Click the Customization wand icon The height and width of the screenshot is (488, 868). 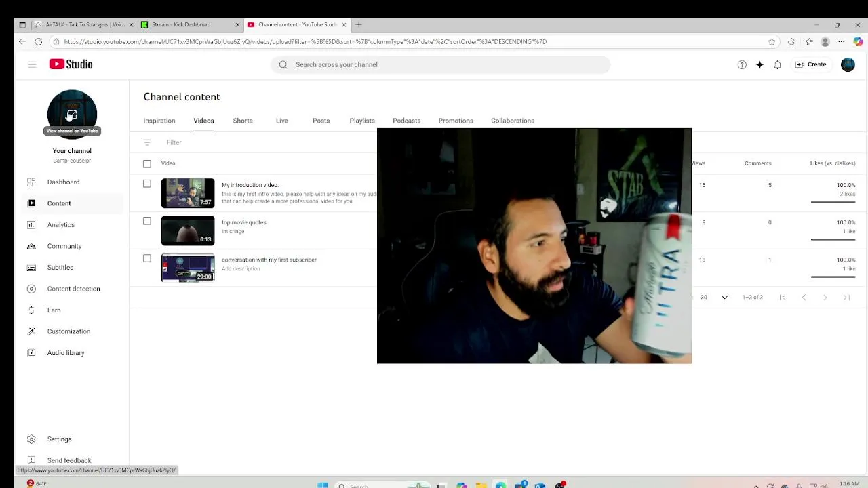click(x=31, y=331)
